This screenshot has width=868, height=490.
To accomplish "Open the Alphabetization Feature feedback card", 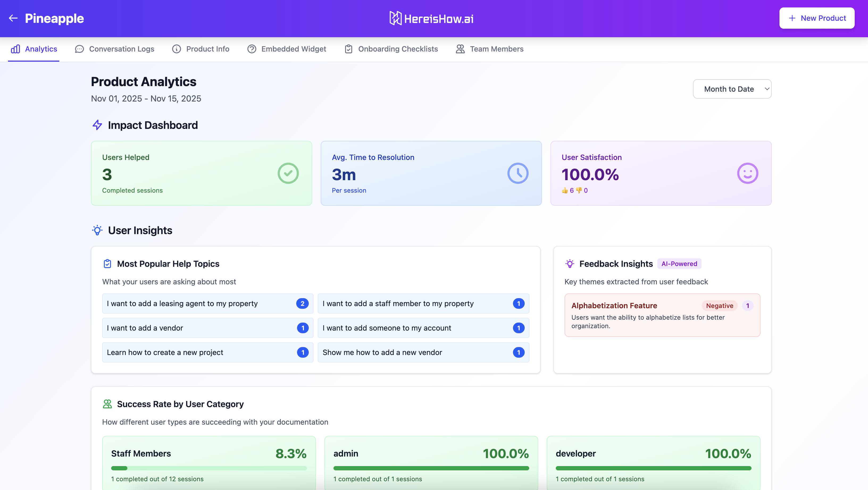I will [x=662, y=315].
